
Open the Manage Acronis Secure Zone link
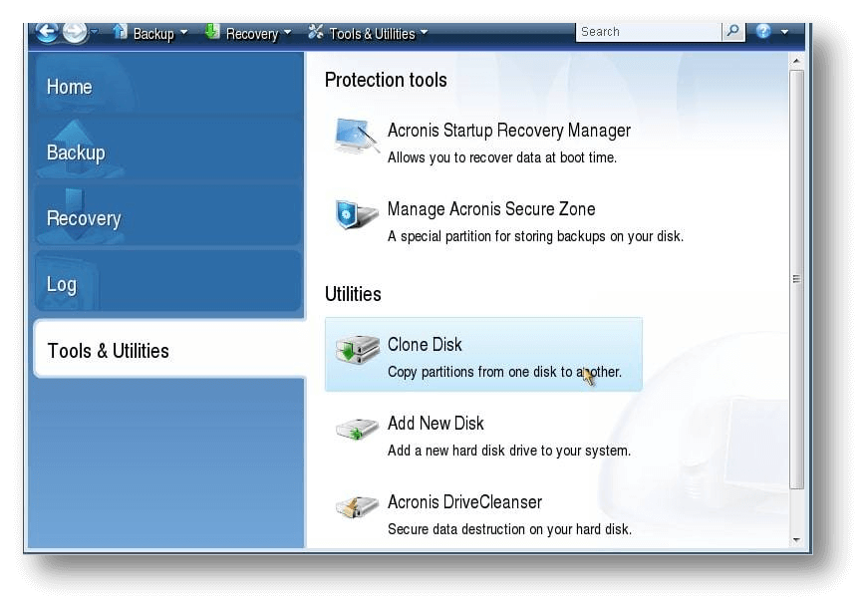[491, 209]
